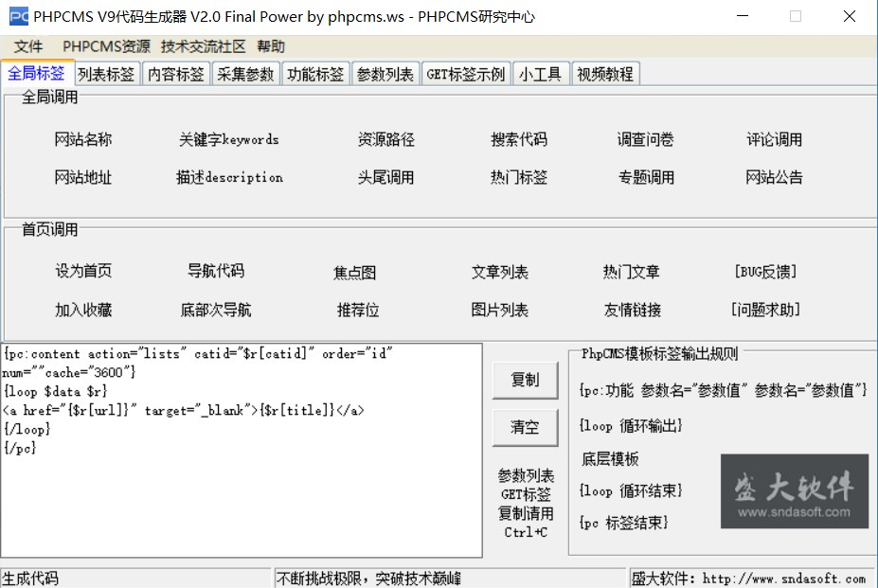This screenshot has height=588, width=878.
Task: Switch to the 采集参数 tab
Action: click(245, 74)
